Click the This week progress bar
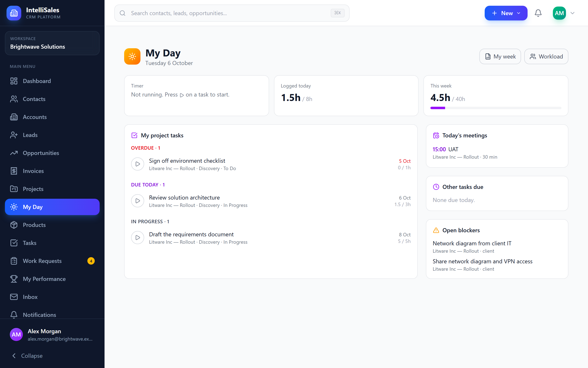 click(x=496, y=108)
